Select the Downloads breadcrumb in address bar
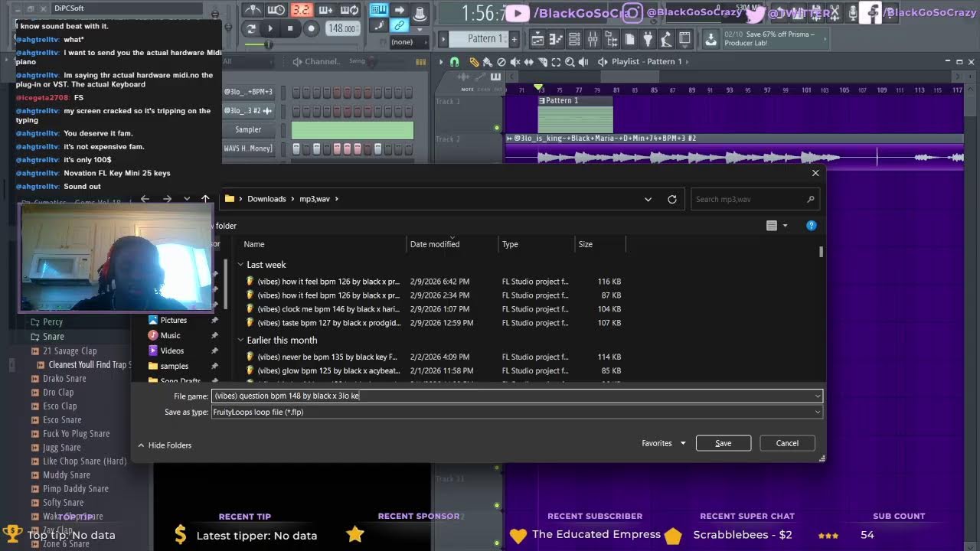The image size is (980, 551). point(266,199)
